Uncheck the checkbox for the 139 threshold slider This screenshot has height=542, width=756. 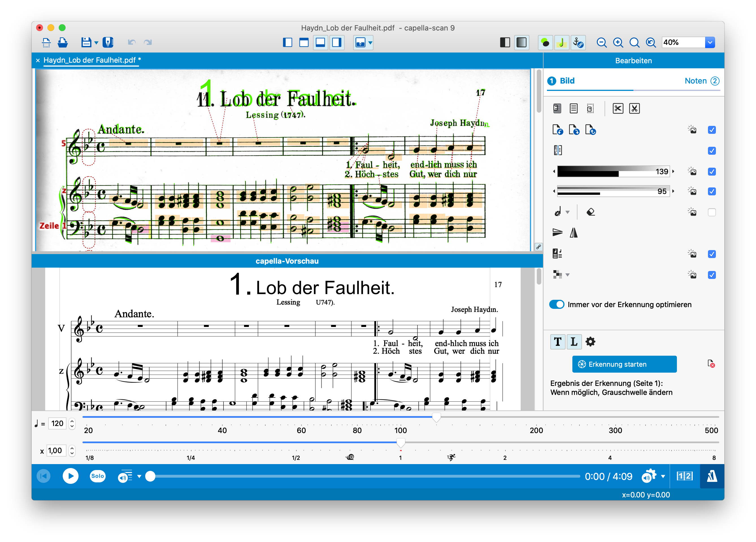point(712,172)
